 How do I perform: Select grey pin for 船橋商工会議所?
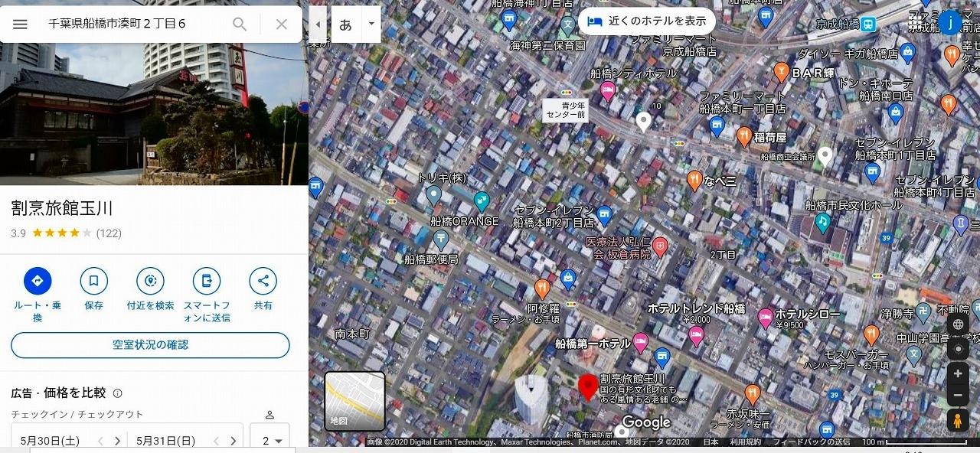(825, 157)
